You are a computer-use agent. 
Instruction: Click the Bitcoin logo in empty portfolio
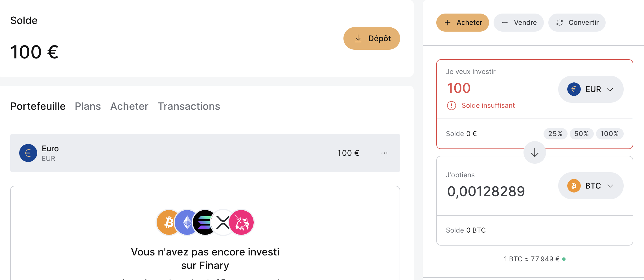click(x=168, y=222)
